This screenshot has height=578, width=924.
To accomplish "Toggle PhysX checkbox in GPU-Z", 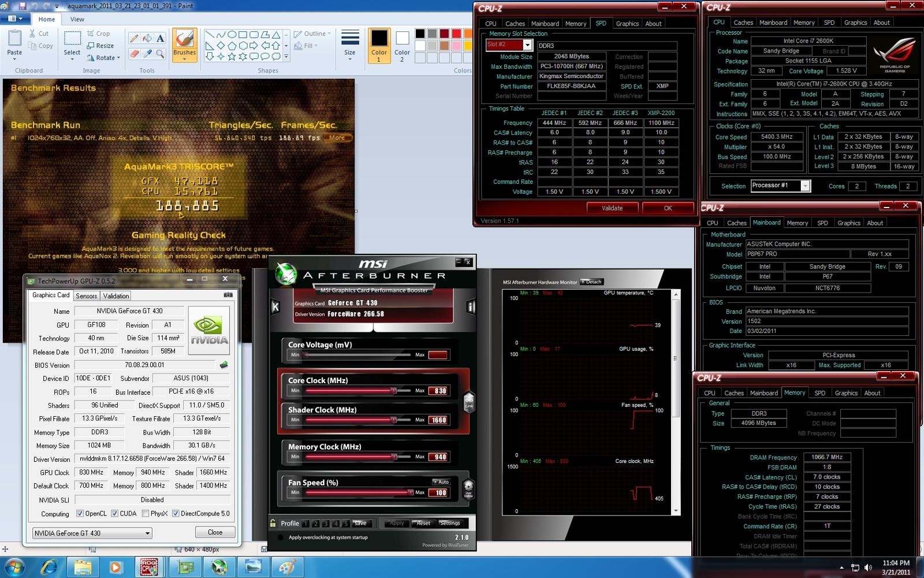I will [146, 513].
